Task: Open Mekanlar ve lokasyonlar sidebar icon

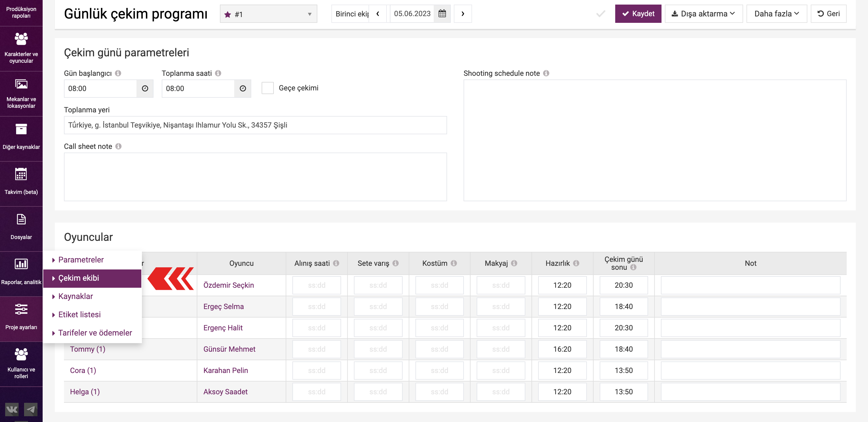Action: pyautogui.click(x=21, y=84)
